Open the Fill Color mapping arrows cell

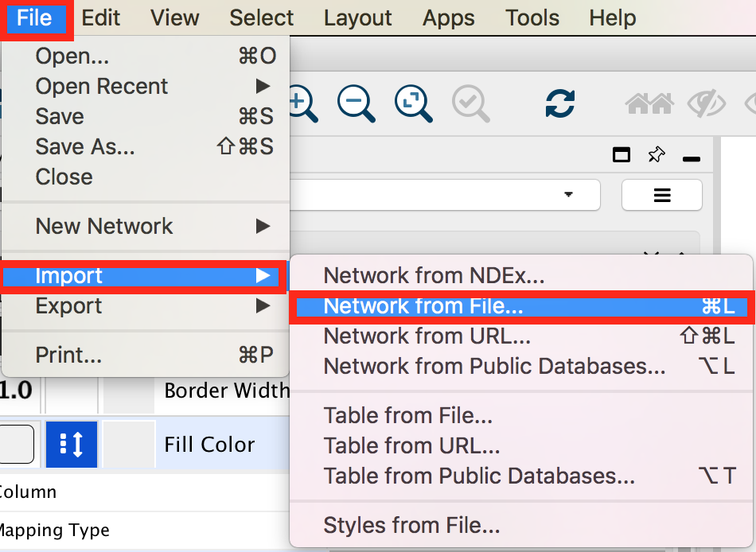[72, 445]
